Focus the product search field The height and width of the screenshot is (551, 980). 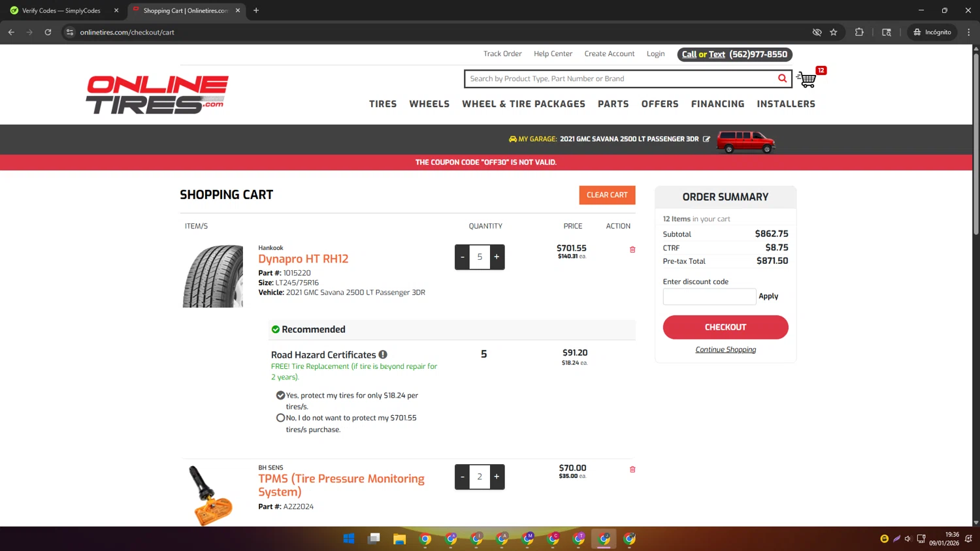(621, 79)
